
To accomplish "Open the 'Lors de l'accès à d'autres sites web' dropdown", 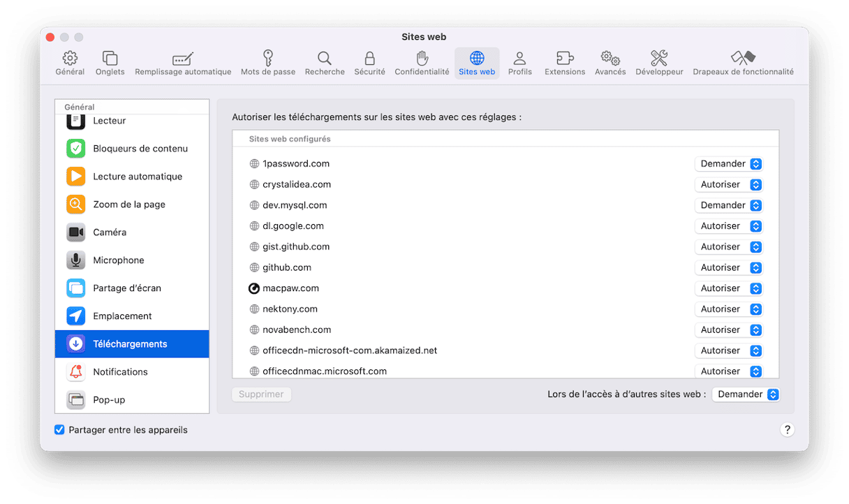I will (745, 394).
